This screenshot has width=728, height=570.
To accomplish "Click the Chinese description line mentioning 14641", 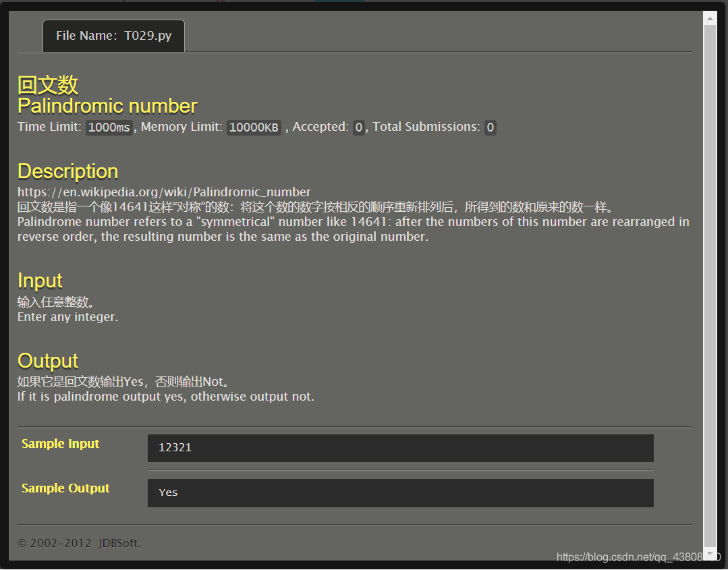I will point(315,207).
